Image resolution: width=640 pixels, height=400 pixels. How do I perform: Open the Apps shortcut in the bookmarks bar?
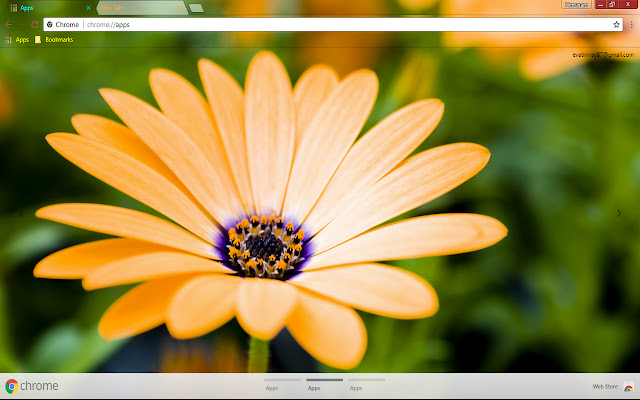click(x=17, y=40)
